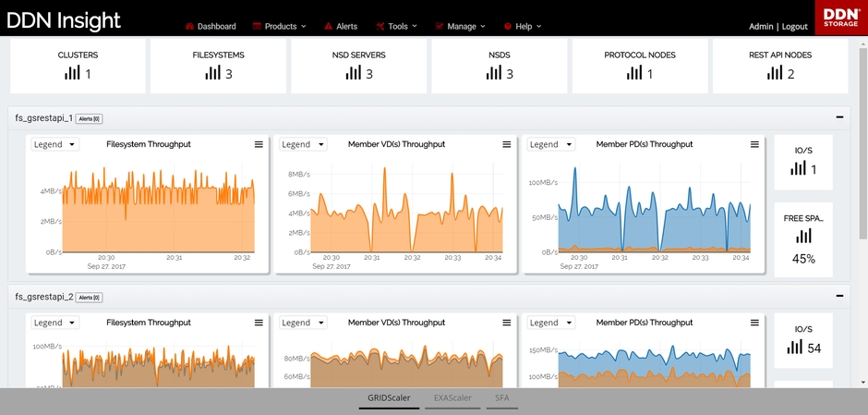
Task: Switch to the EXAScaler tab
Action: tap(452, 400)
